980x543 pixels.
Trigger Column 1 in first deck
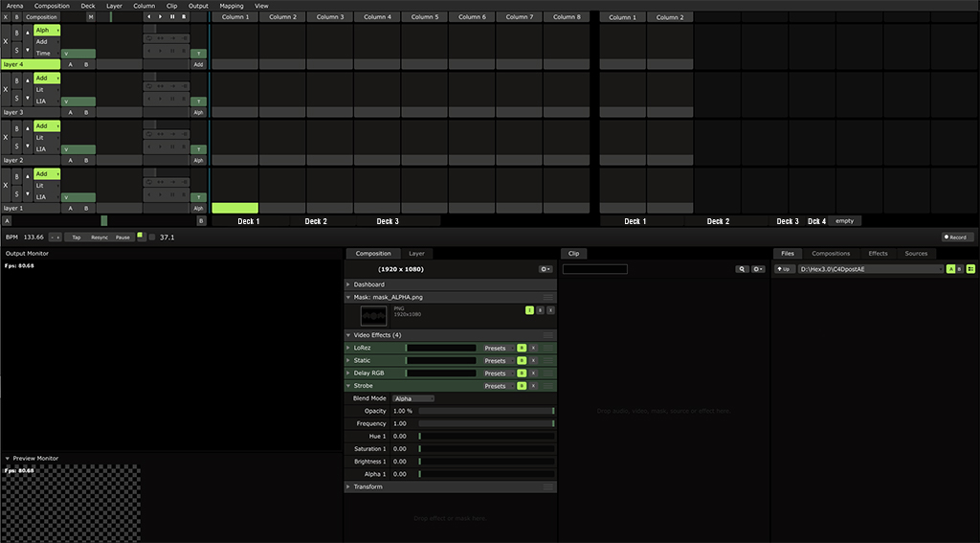[x=235, y=17]
